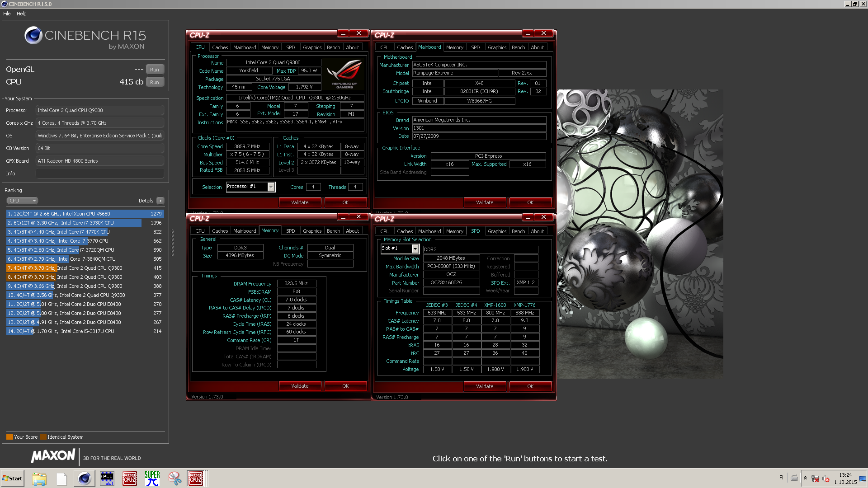Screen dimensions: 868x488
Task: Open the PLL SET utility in taskbar
Action: point(107,479)
